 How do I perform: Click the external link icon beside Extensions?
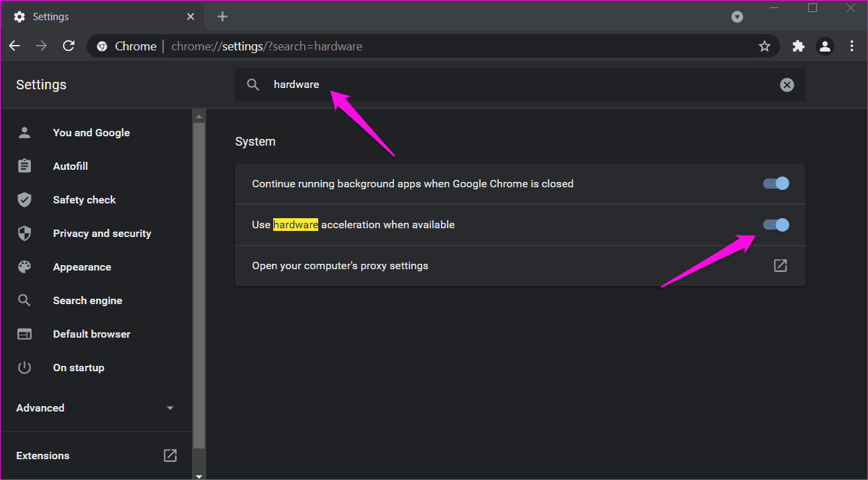pyautogui.click(x=171, y=455)
